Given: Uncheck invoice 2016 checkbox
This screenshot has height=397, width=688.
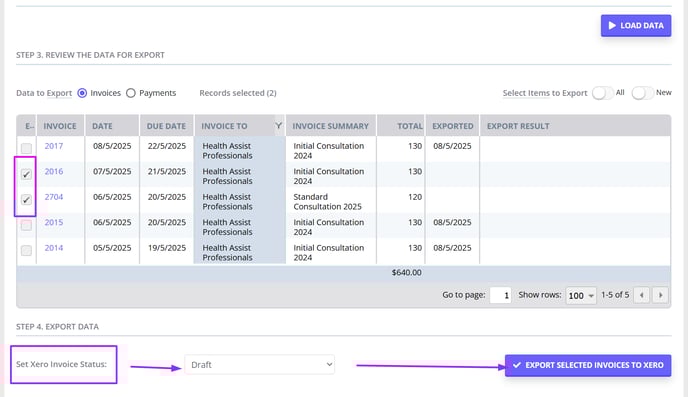Looking at the screenshot, I should point(26,175).
